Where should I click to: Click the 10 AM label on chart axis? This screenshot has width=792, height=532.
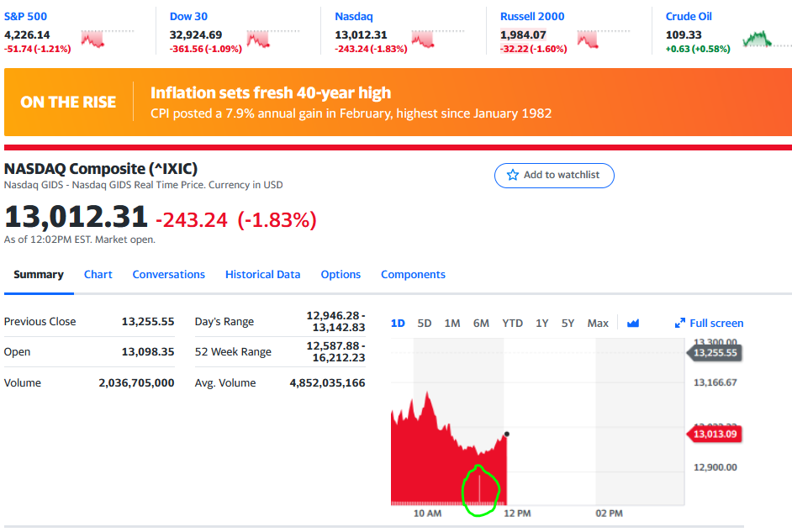(x=427, y=514)
